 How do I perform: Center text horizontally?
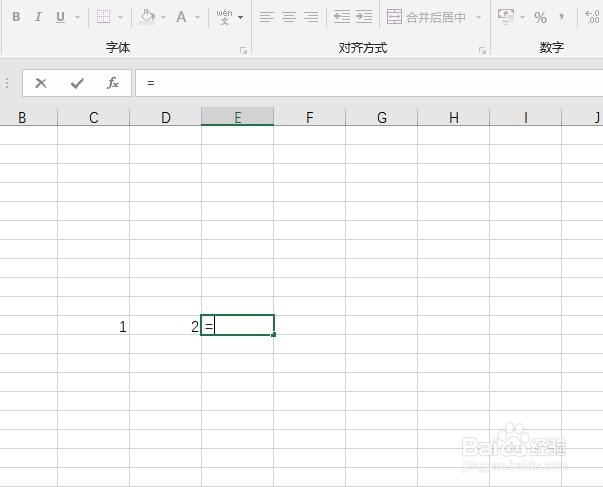pos(289,17)
